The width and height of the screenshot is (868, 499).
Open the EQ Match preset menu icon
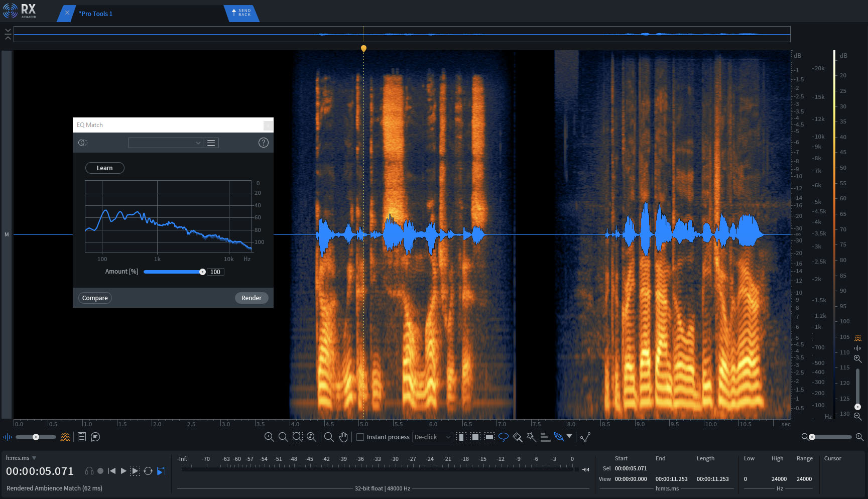pos(211,143)
